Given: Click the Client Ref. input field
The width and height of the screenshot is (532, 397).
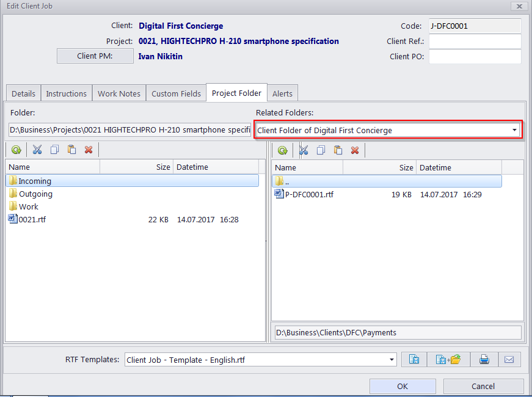Looking at the screenshot, I should click(475, 41).
